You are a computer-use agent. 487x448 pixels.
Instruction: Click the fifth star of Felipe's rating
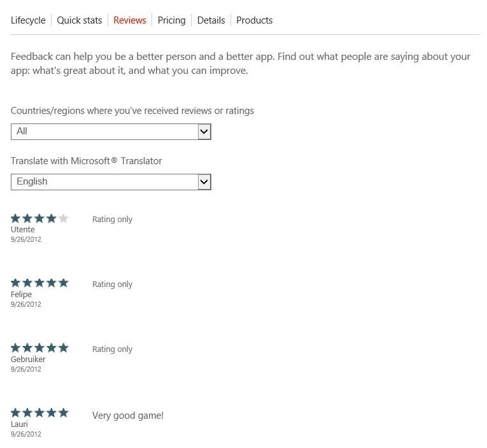tap(63, 283)
